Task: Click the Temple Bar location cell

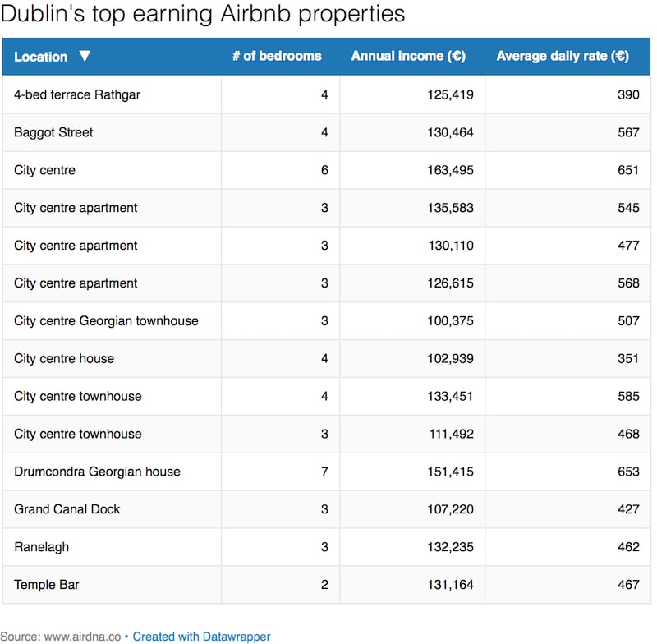Action: (x=47, y=585)
